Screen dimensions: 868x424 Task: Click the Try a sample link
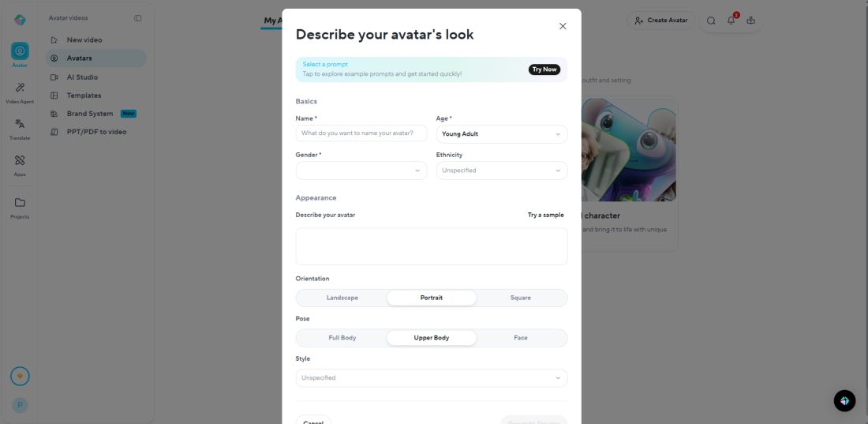point(545,215)
